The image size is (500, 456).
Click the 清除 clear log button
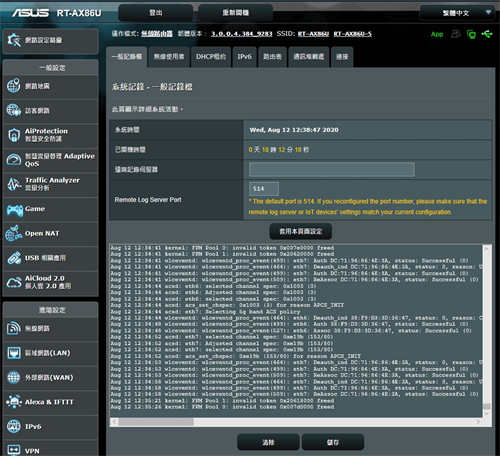click(268, 442)
